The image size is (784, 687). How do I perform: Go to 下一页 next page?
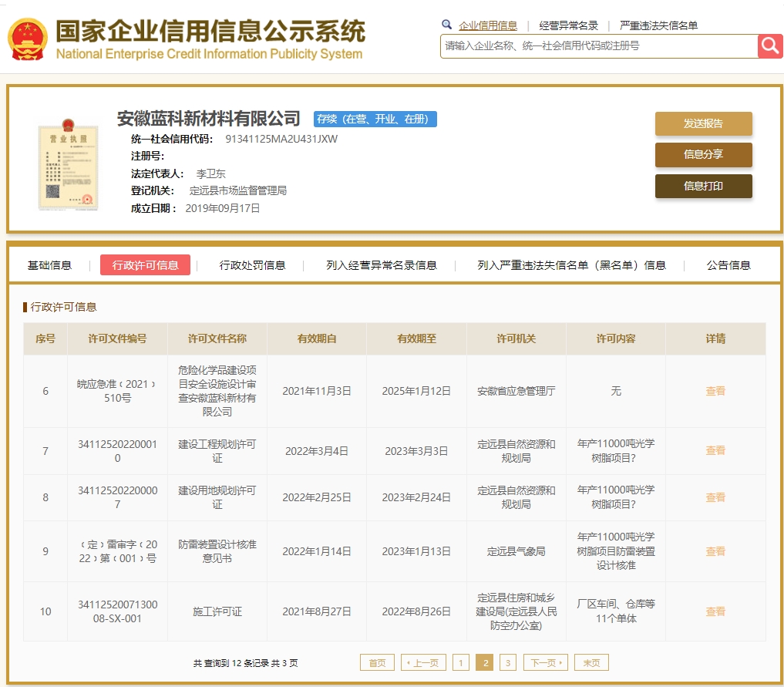point(546,662)
